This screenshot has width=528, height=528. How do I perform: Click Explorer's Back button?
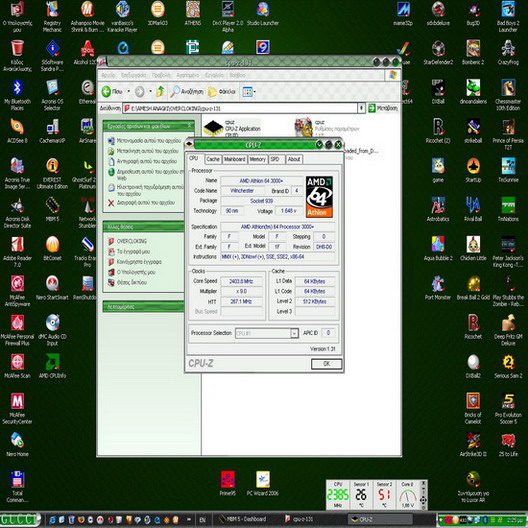(x=112, y=91)
